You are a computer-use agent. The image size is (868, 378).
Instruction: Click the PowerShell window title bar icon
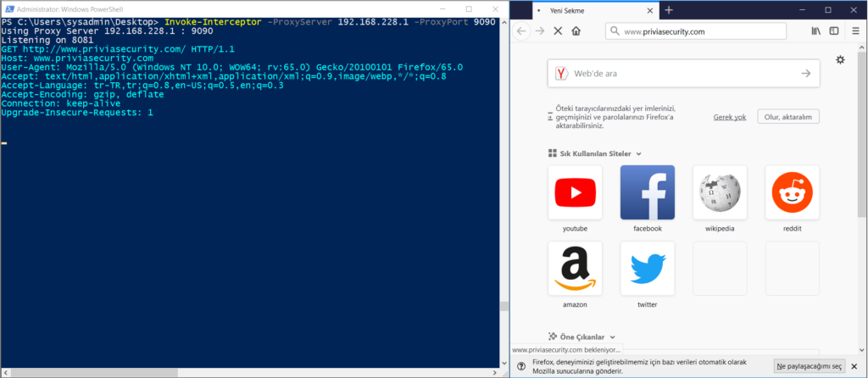point(8,9)
